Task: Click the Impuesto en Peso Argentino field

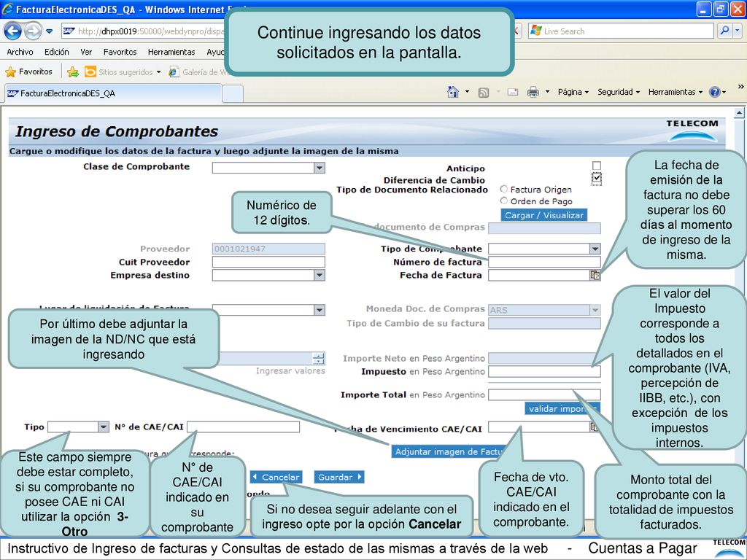Action: 544,371
